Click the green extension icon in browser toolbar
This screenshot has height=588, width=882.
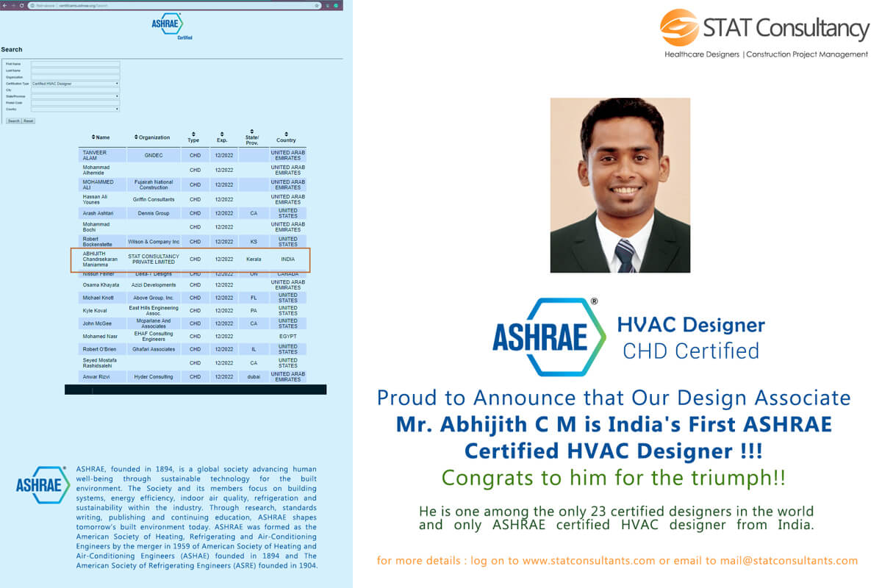pos(337,5)
